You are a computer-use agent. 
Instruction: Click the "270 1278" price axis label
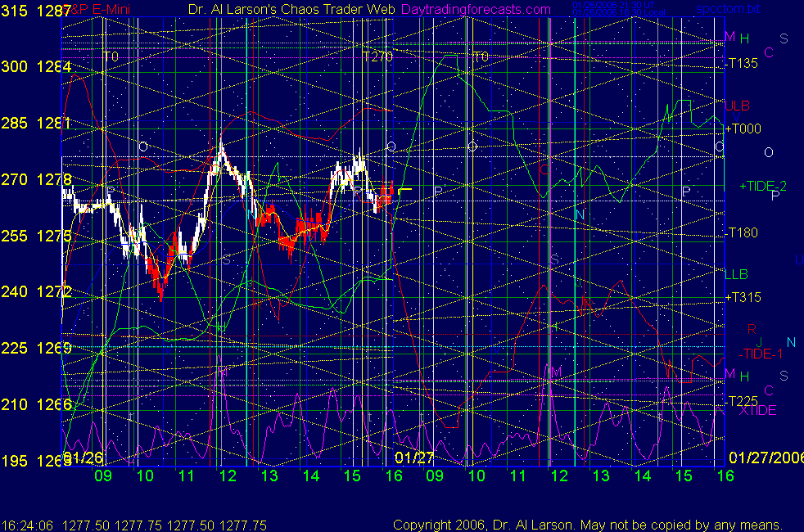pyautogui.click(x=36, y=179)
